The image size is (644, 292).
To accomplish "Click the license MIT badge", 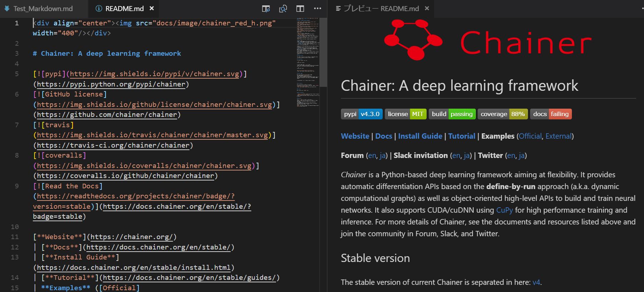I will [x=406, y=114].
